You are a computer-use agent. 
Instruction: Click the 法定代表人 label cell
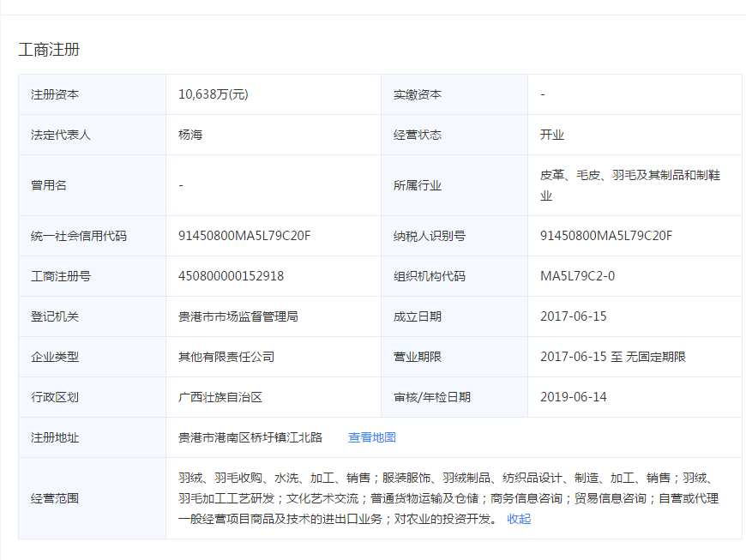(93, 135)
